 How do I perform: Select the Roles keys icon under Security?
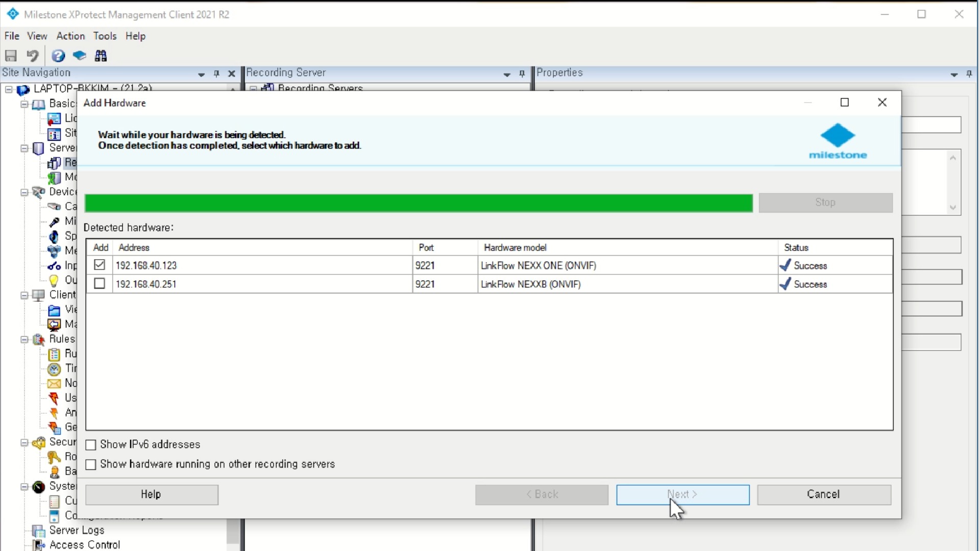tap(54, 457)
